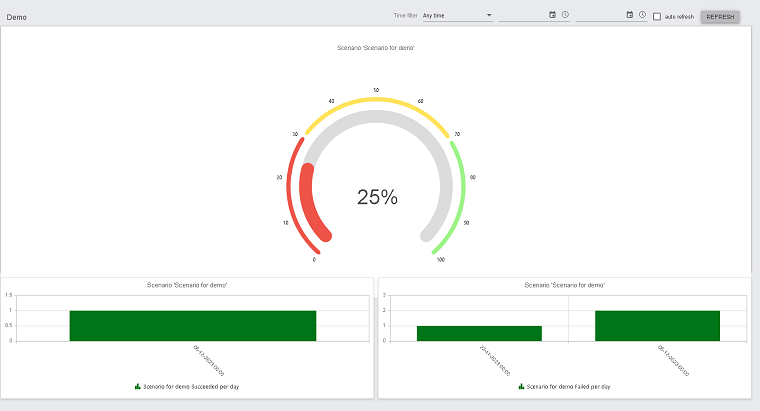
Task: Open the start date calendar picker
Action: (x=552, y=15)
